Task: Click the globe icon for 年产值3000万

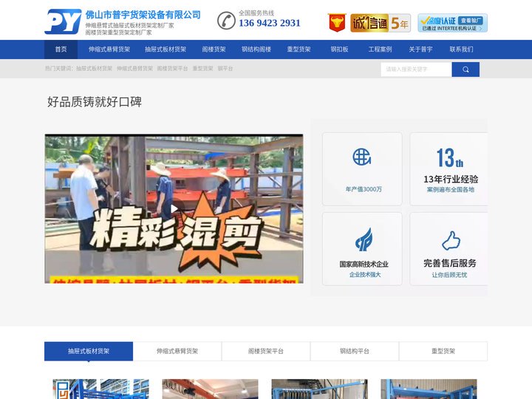Action: tap(361, 157)
